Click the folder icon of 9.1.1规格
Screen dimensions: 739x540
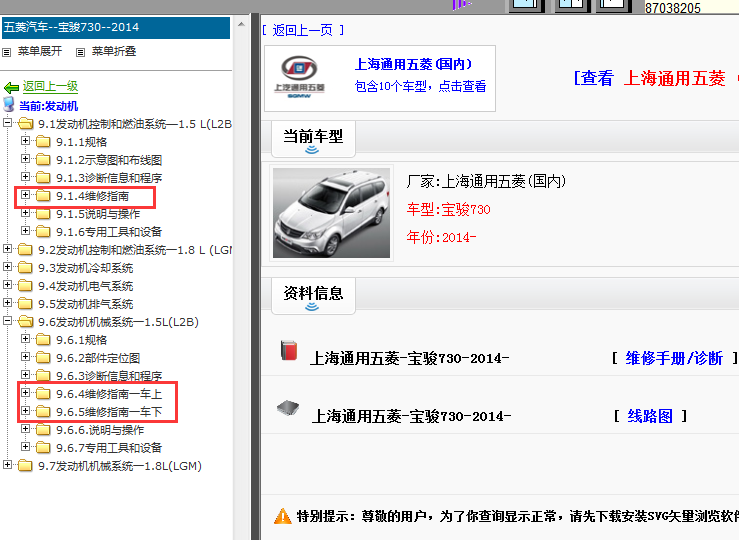pyautogui.click(x=43, y=141)
